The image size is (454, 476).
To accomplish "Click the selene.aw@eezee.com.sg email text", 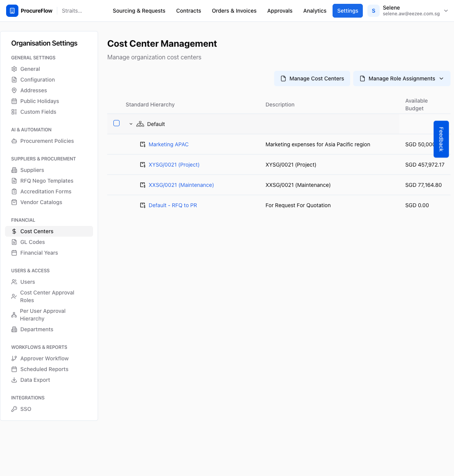I will pos(411,14).
